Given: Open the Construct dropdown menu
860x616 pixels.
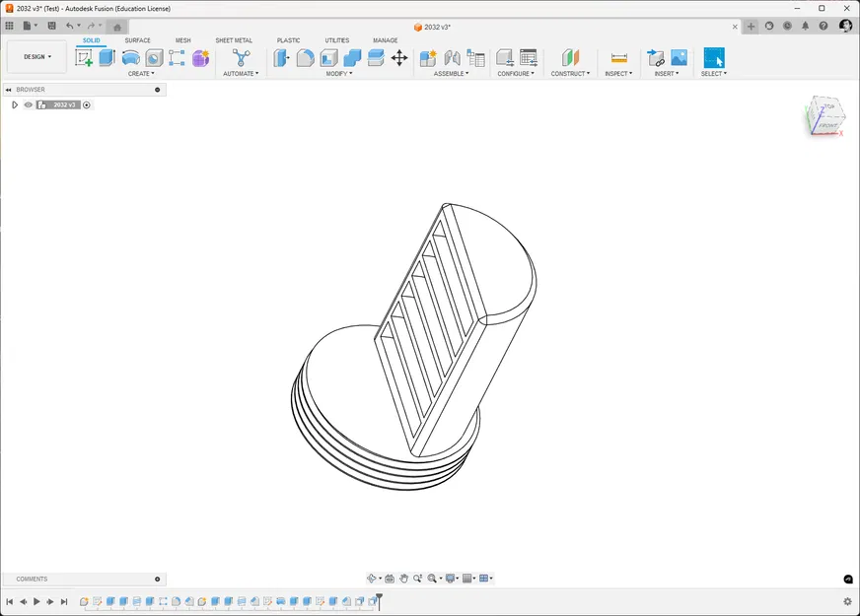Looking at the screenshot, I should [570, 74].
